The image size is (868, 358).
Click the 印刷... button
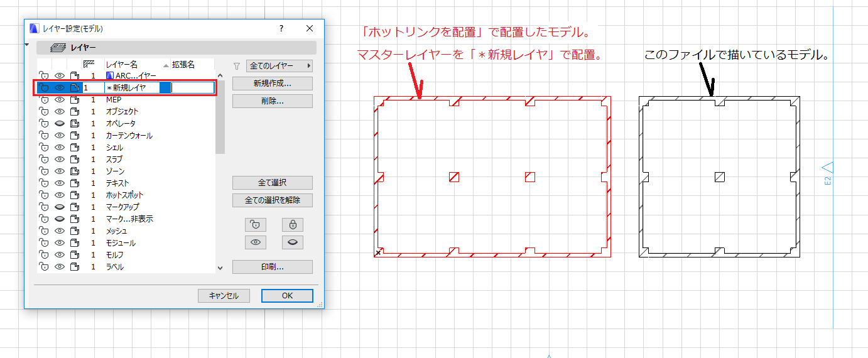[273, 267]
